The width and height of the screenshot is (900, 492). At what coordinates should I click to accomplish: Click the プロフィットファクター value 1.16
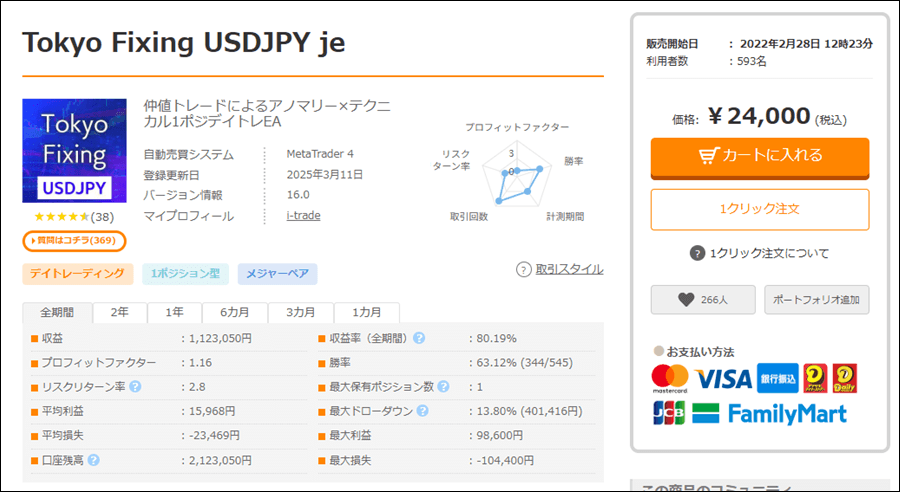(200, 363)
